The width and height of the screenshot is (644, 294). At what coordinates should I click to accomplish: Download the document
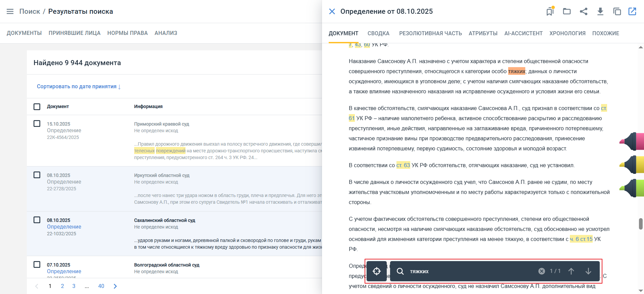click(600, 11)
